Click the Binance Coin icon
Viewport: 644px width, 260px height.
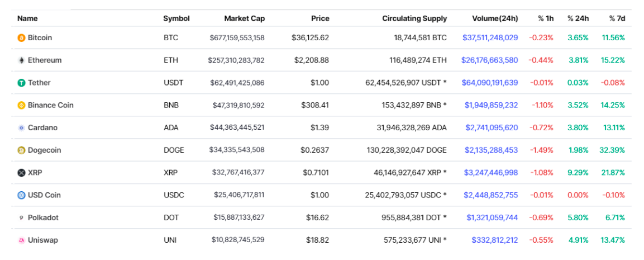[22, 105]
